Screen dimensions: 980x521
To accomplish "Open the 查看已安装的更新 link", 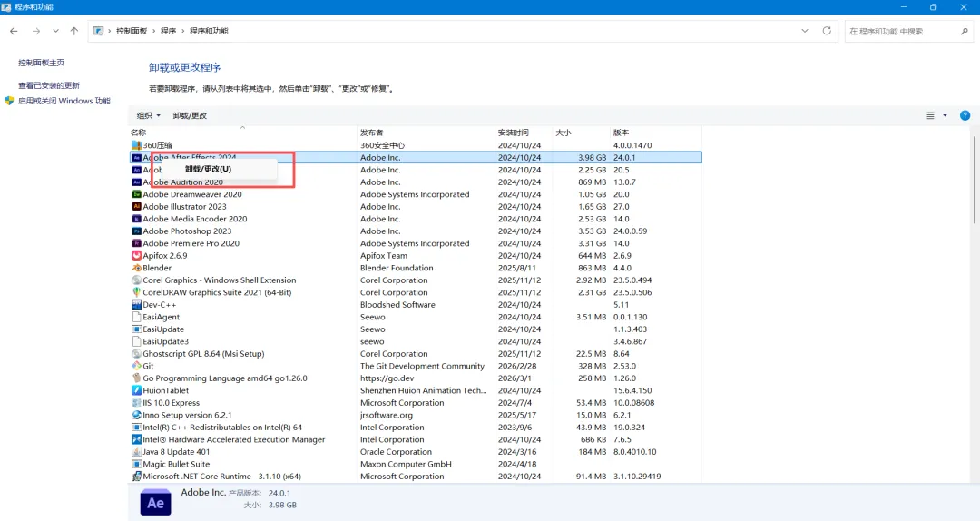I will tap(49, 85).
